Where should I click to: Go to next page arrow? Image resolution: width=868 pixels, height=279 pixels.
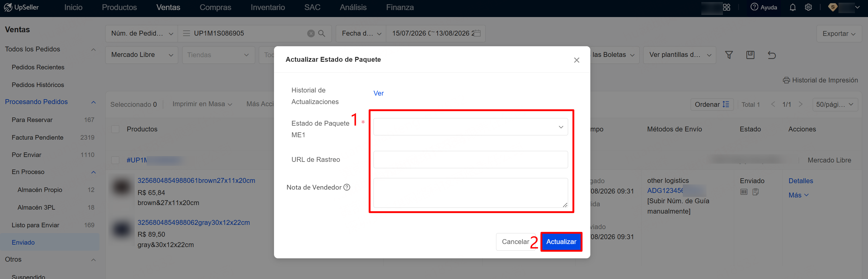point(800,104)
